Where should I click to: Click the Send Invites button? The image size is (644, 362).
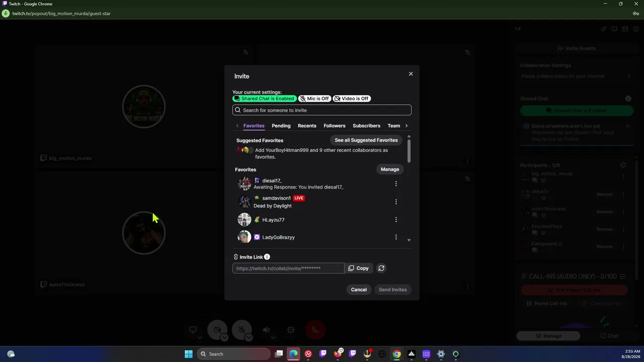[392, 290]
